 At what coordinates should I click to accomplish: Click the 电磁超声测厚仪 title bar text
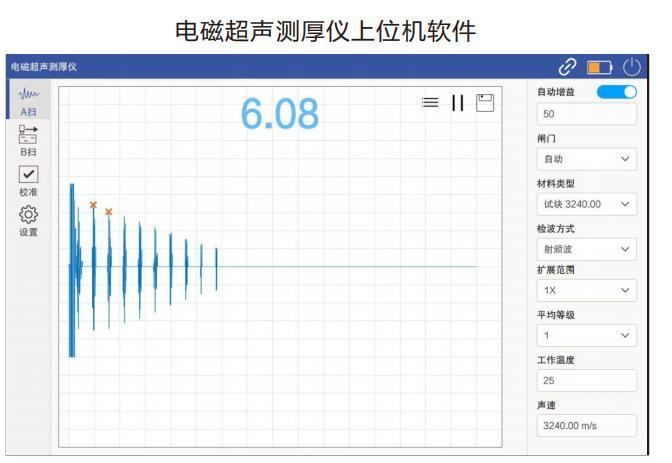44,67
